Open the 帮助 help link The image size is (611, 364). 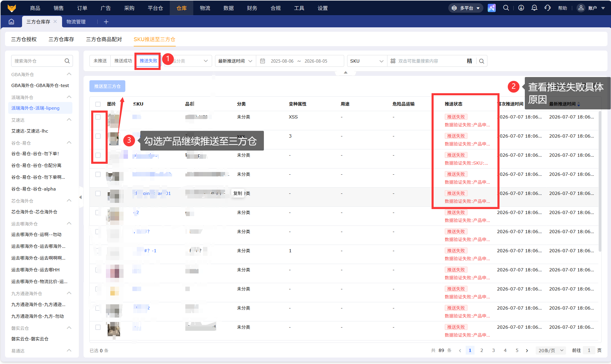pyautogui.click(x=562, y=8)
